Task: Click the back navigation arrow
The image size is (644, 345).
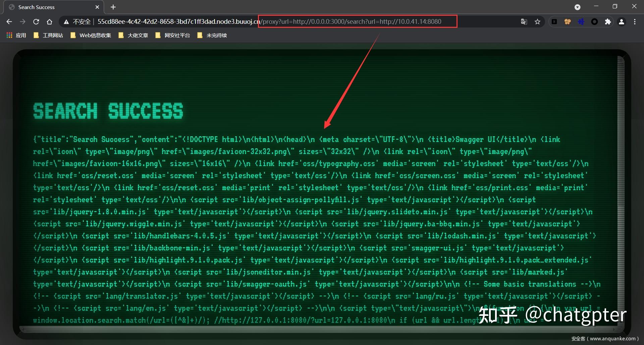Action: 9,21
